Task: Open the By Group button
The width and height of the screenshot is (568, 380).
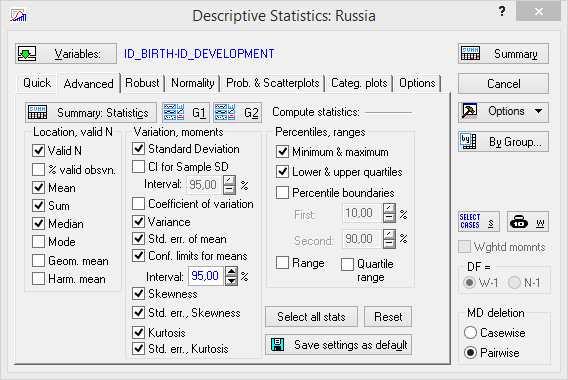Action: click(x=503, y=142)
